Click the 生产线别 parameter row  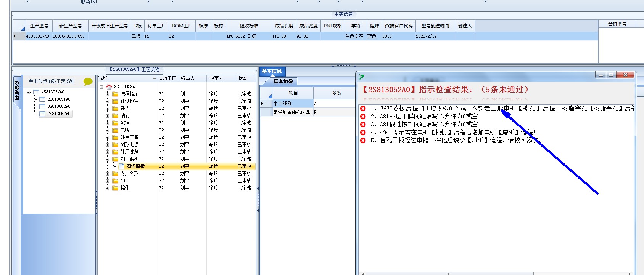click(x=307, y=104)
